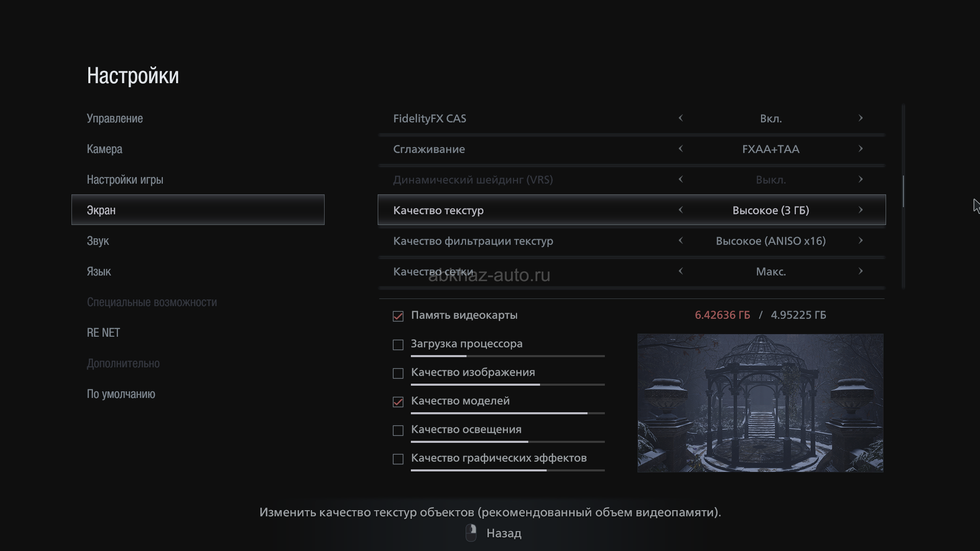The image size is (980, 551).
Task: Click the gazebo preview thumbnail image
Action: (760, 403)
